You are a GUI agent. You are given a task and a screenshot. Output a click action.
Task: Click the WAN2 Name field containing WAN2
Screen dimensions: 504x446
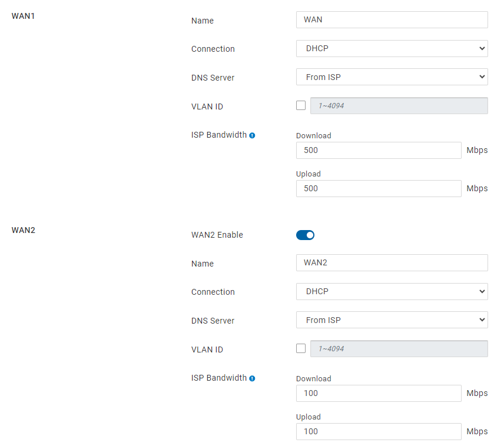[392, 263]
